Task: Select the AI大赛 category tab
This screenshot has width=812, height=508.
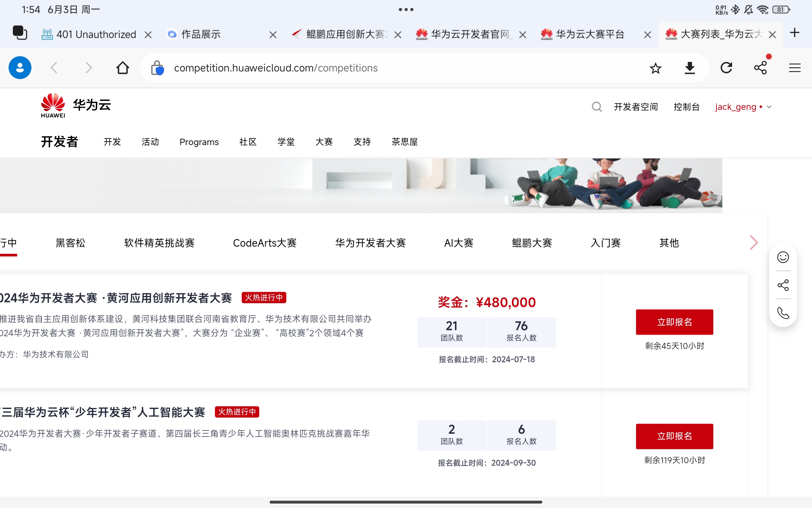Action: [459, 243]
